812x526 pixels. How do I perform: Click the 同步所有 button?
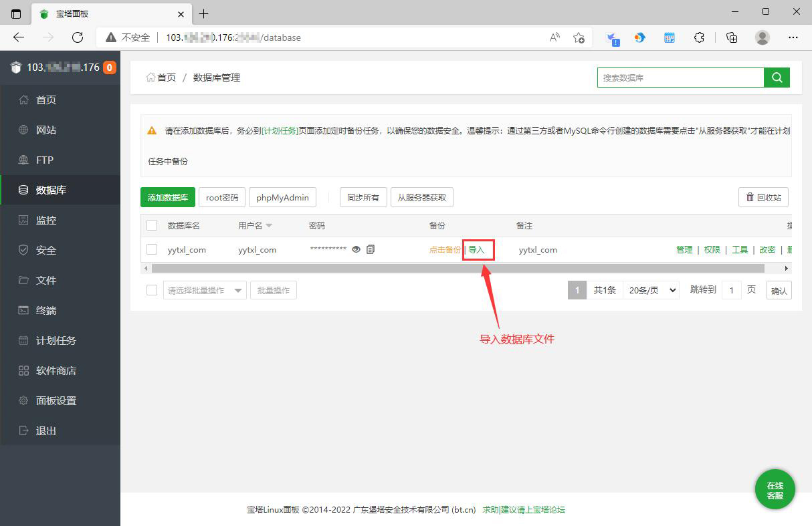pyautogui.click(x=363, y=197)
